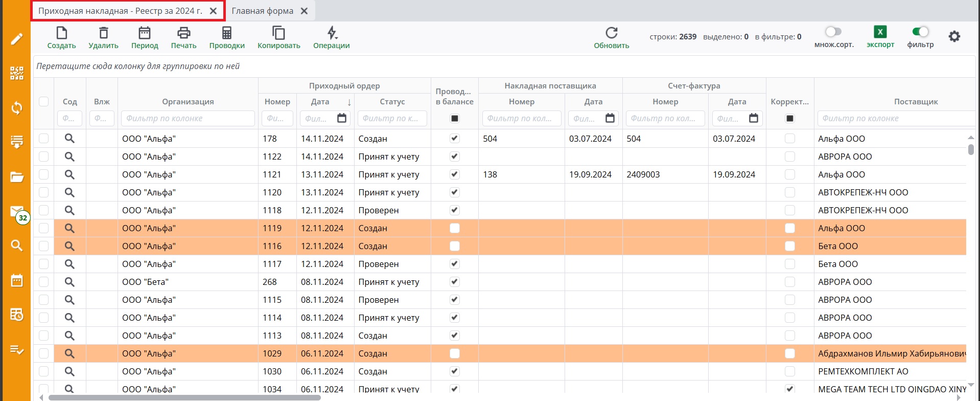Sort by the Поставщик column header
Screen dimensions: 980x401
915,102
